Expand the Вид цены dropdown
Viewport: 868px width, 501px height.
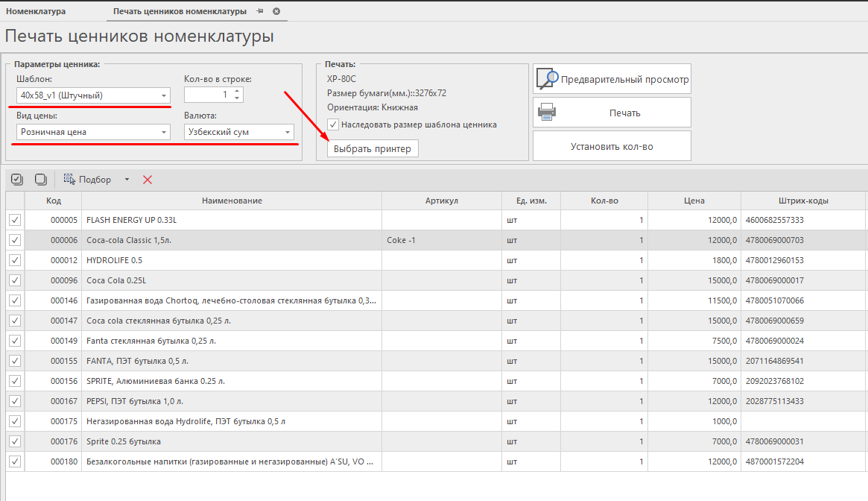pyautogui.click(x=163, y=133)
